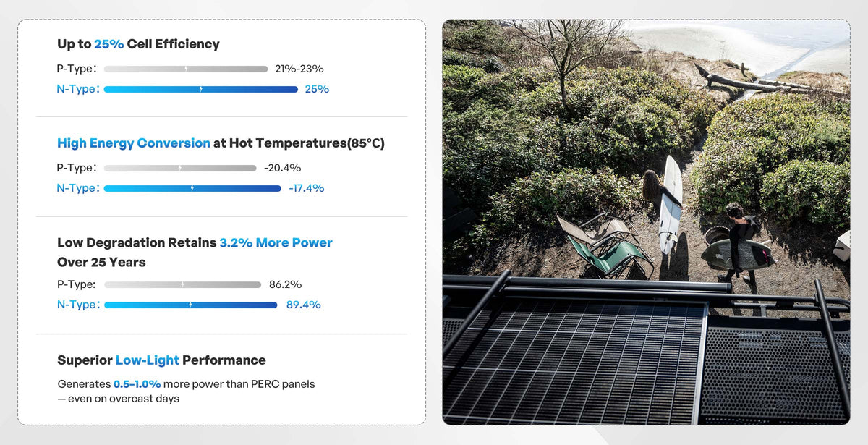Click the "0.5–1.0%" highlighted figure
Screen dimensions: 868x445
point(137,384)
